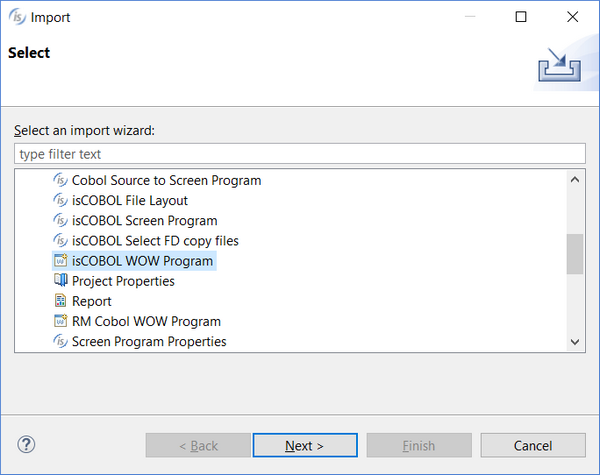Click the isCOBOL Select FD copy files icon
The image size is (600, 475).
click(60, 240)
